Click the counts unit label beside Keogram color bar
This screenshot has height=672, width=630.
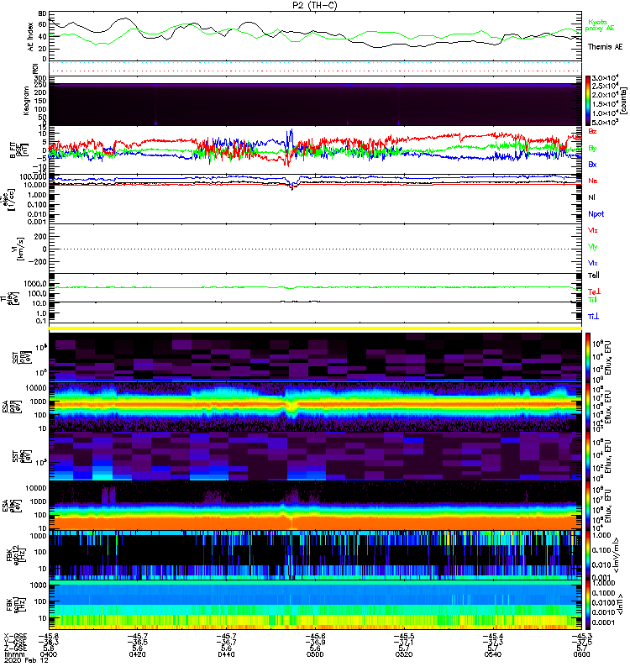click(623, 101)
